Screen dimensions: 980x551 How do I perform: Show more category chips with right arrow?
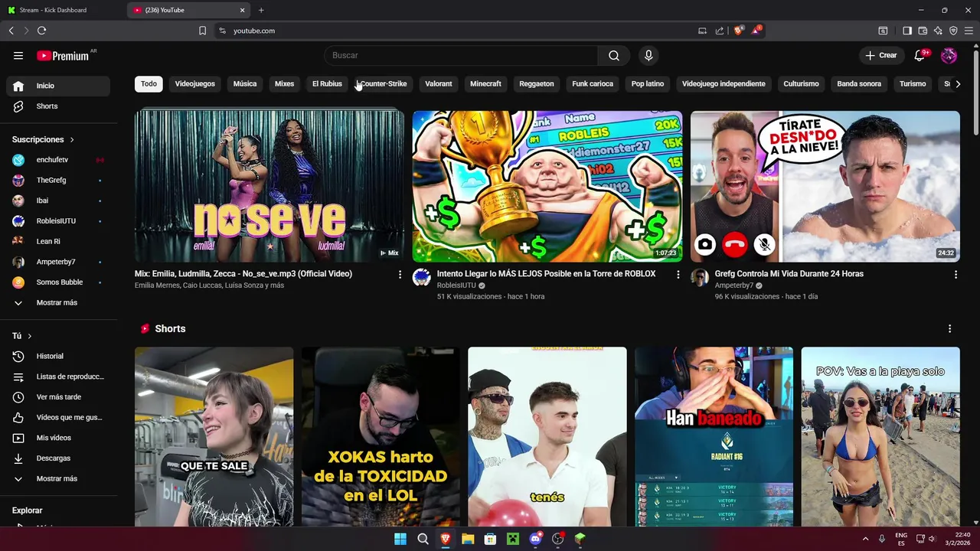tap(957, 83)
